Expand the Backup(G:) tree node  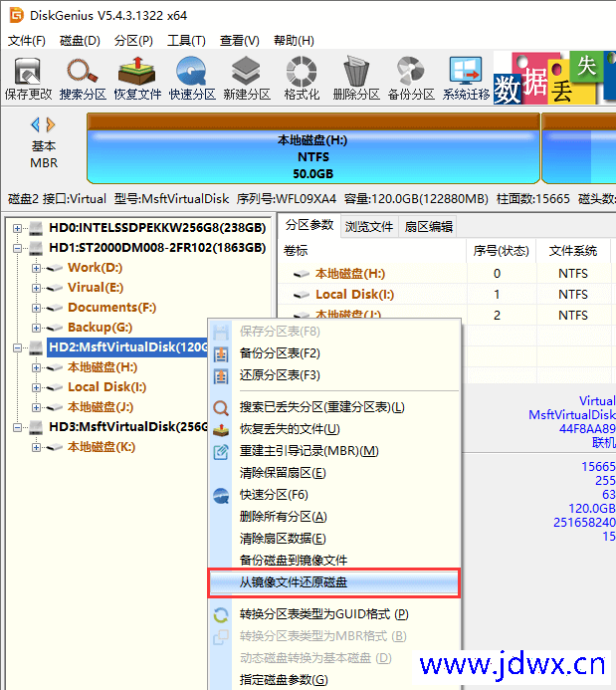[x=36, y=328]
